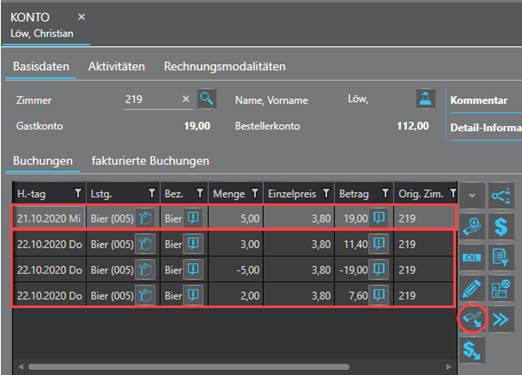Screen dimensions: 522x375
Task: Open the Aktivitäten tab
Action: (x=116, y=66)
